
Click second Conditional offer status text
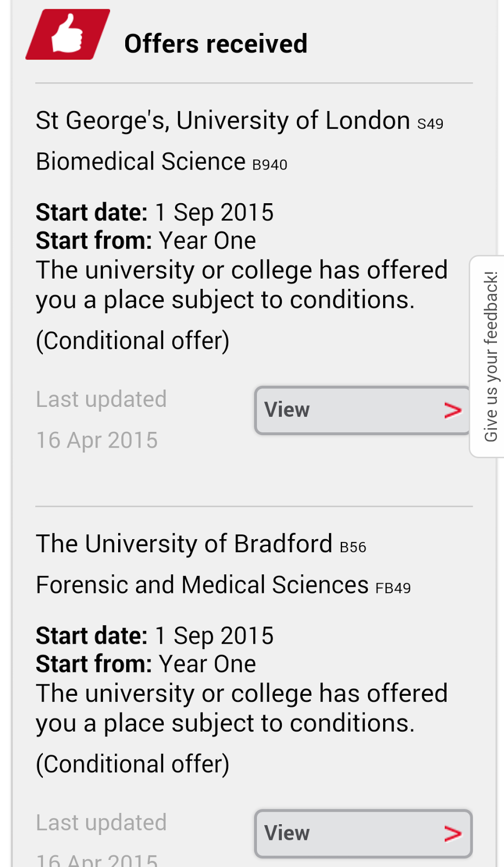click(133, 764)
